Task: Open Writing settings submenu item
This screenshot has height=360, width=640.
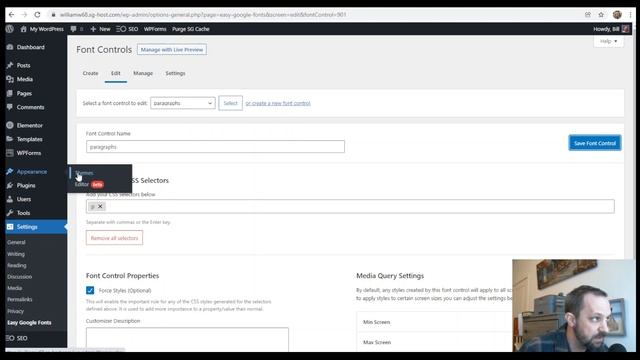Action: 16,254
